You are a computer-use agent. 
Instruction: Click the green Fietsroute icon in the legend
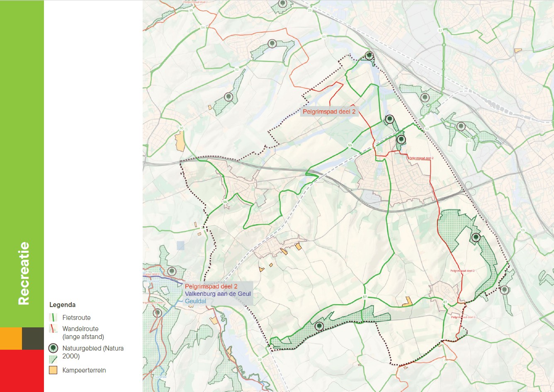(x=53, y=318)
